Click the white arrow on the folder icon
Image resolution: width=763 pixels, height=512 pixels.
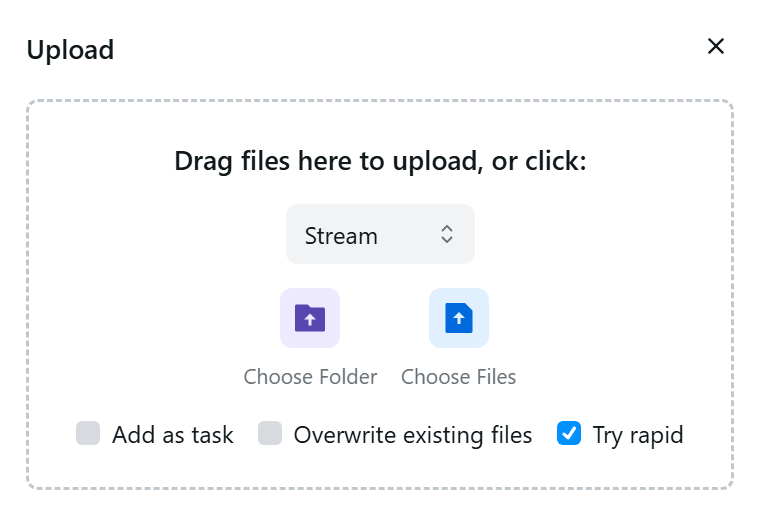coord(310,320)
